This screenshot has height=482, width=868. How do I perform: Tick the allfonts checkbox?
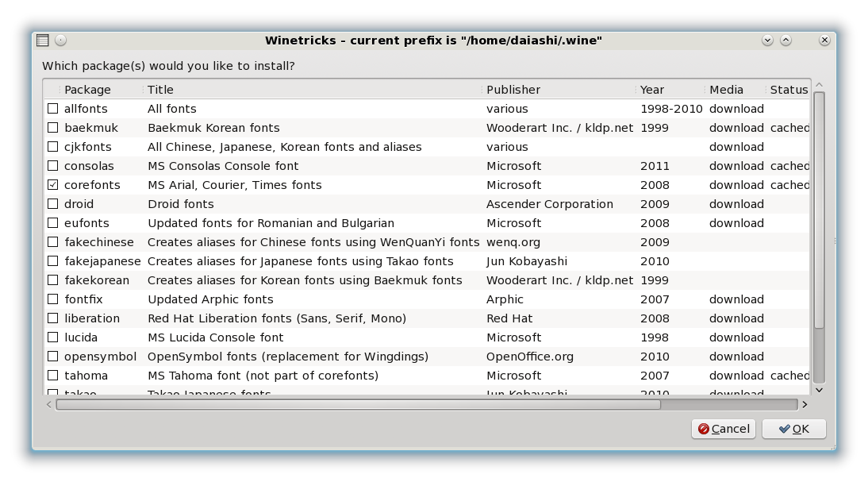(52, 109)
